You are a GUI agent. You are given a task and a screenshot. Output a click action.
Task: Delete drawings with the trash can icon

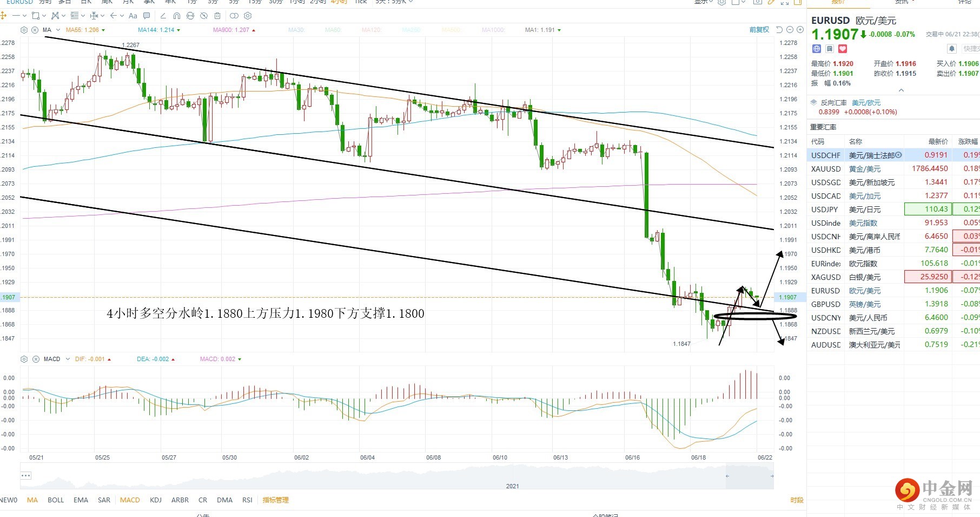click(217, 16)
